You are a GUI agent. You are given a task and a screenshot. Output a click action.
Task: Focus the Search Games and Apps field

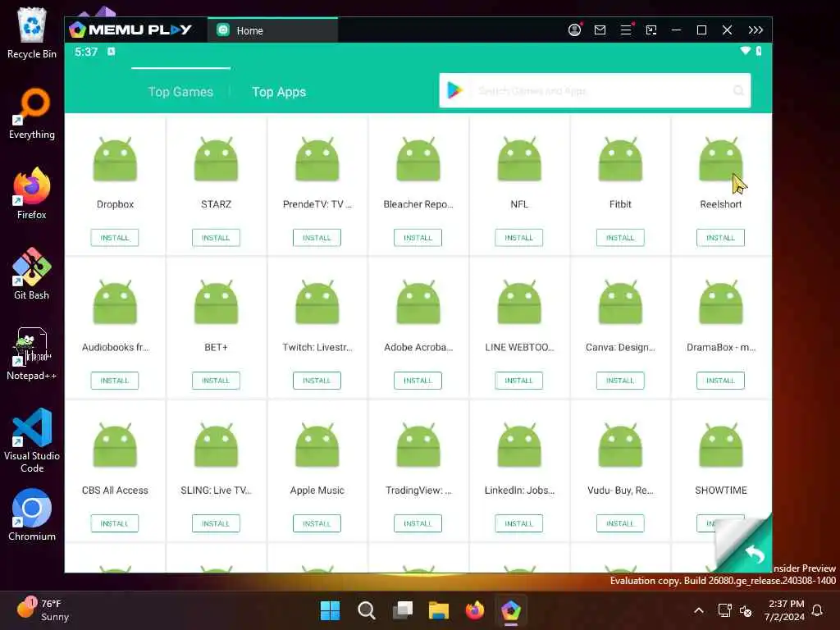pos(595,90)
